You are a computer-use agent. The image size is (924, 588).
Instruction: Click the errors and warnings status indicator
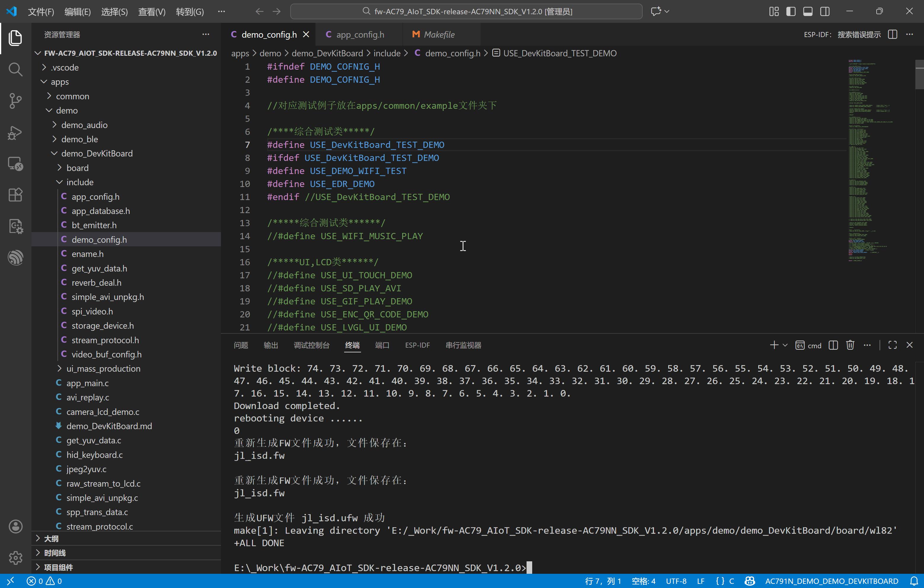44,581
